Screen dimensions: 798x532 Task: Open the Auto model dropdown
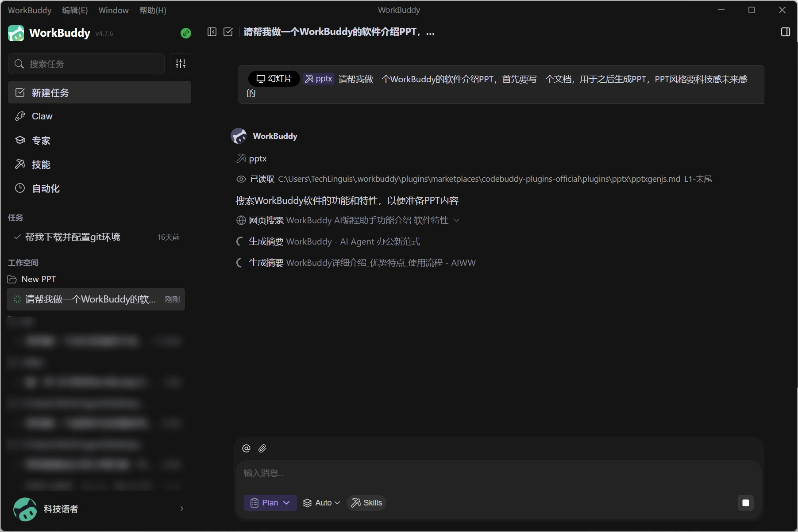click(321, 503)
